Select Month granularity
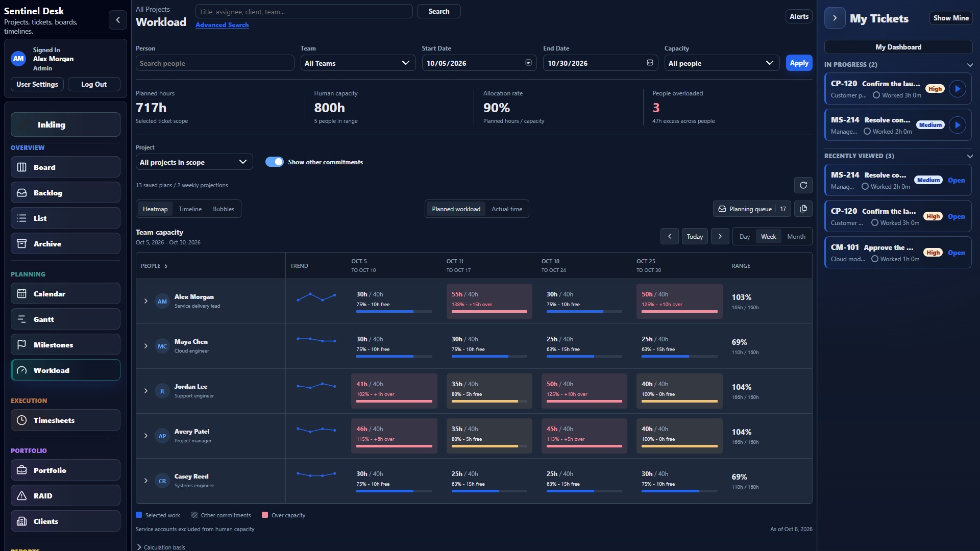This screenshot has width=980, height=551. pyautogui.click(x=796, y=237)
